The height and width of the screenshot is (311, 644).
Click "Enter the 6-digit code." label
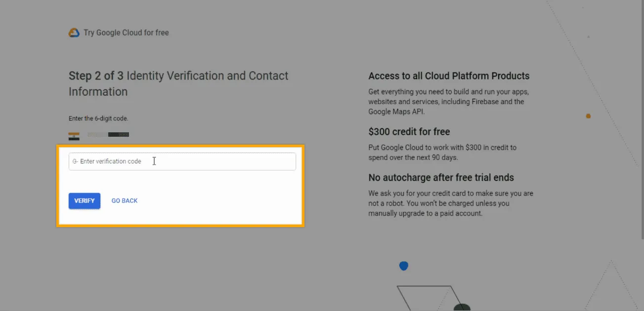point(98,118)
